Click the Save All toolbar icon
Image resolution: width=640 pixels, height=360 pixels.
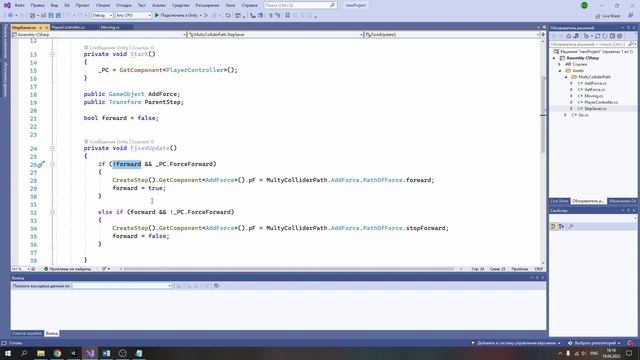pyautogui.click(x=58, y=16)
